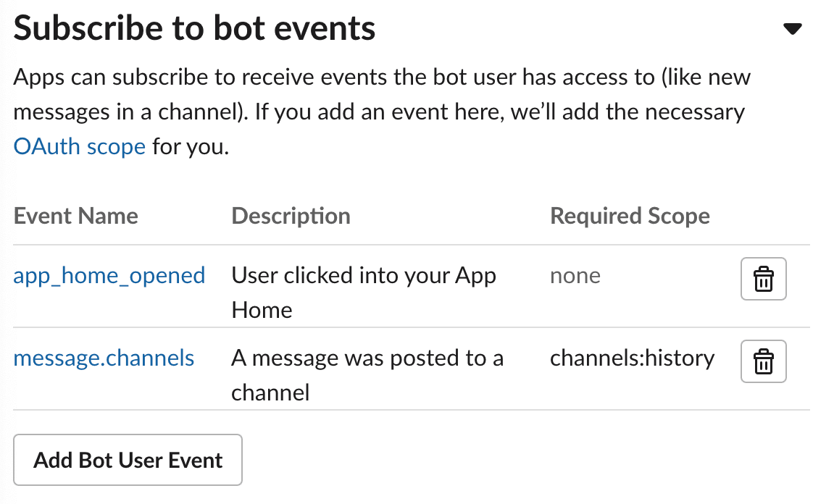Open the OAuth scope link
The height and width of the screenshot is (504, 813).
[80, 147]
